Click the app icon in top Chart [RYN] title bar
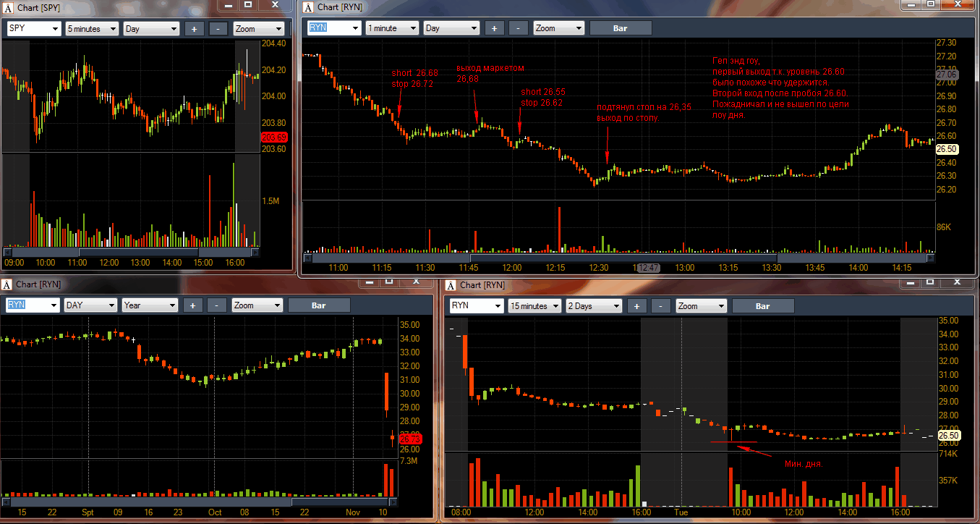The height and width of the screenshot is (524, 980). 308,7
